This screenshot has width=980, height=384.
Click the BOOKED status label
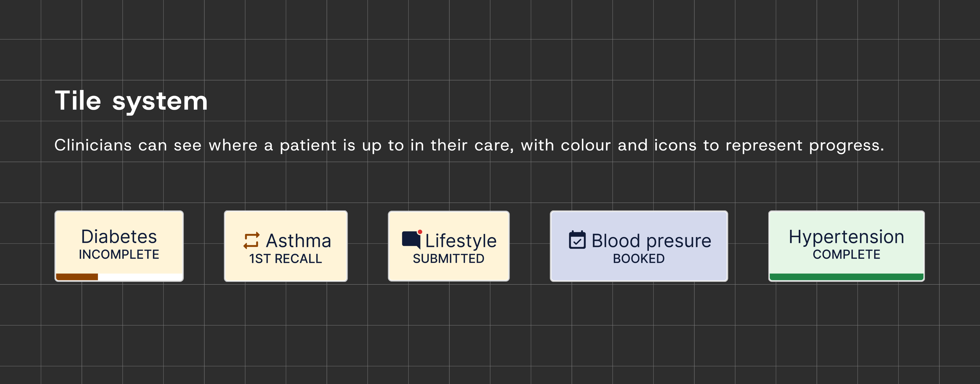638,259
